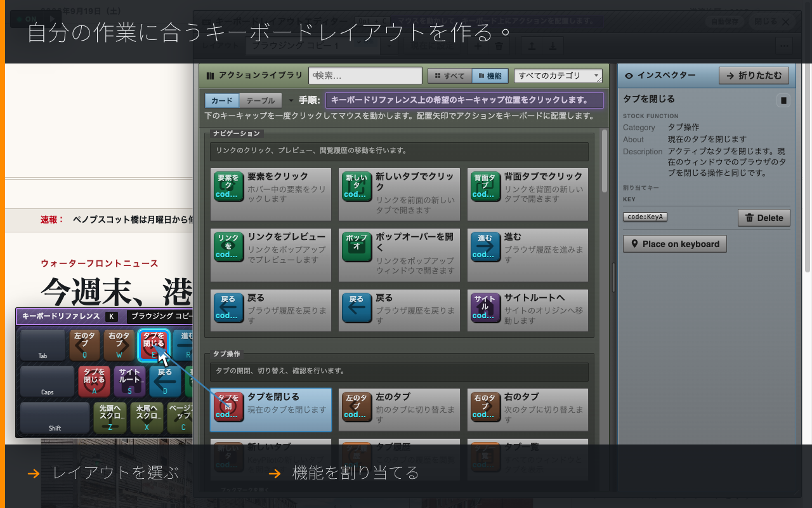Click the 右のタブ card in the action library
Image resolution: width=812 pixels, height=508 pixels.
tap(528, 410)
